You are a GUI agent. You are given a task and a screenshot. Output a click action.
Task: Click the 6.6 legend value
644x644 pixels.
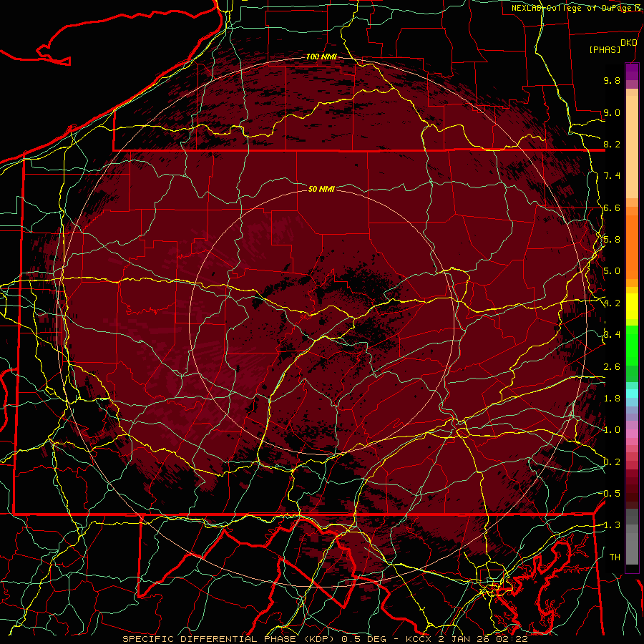click(612, 208)
